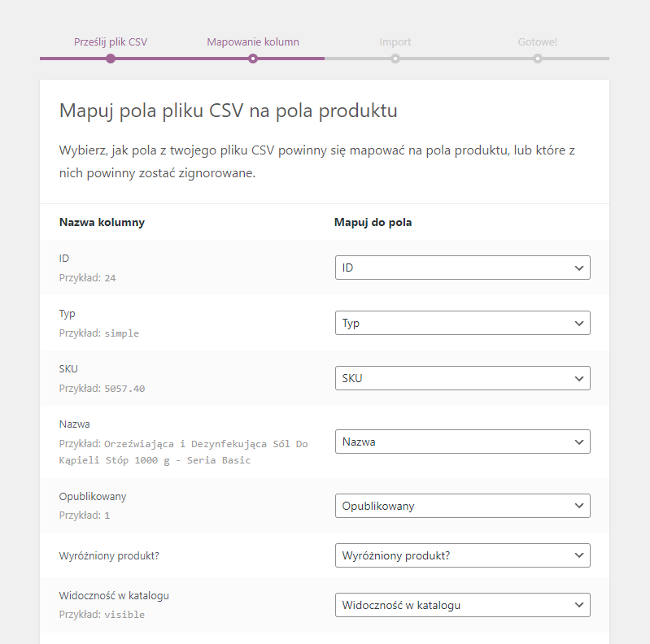Click the Import step label

(x=395, y=41)
